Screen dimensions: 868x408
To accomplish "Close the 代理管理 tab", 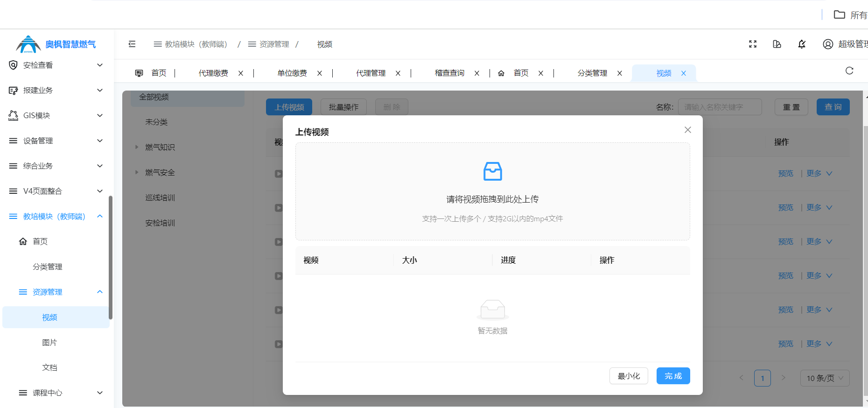I will [x=398, y=73].
